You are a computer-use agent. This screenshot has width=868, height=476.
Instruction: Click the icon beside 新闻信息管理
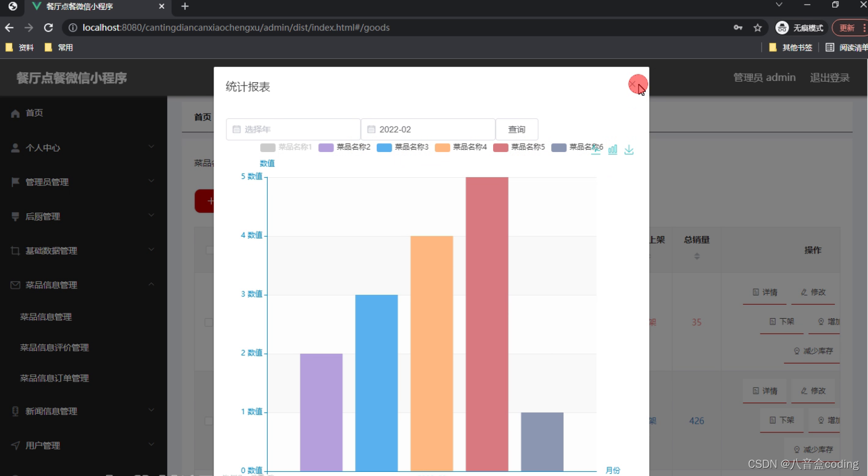15,411
